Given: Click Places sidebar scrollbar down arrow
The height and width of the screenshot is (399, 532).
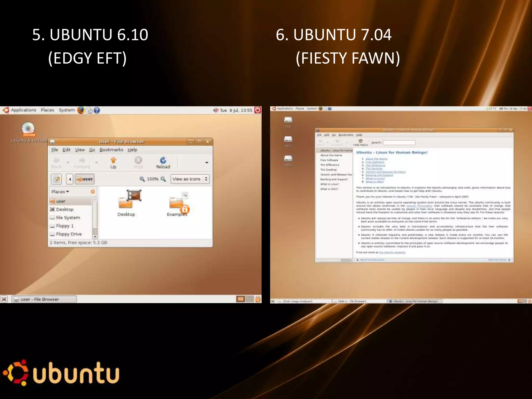Looking at the screenshot, I should 95,237.
